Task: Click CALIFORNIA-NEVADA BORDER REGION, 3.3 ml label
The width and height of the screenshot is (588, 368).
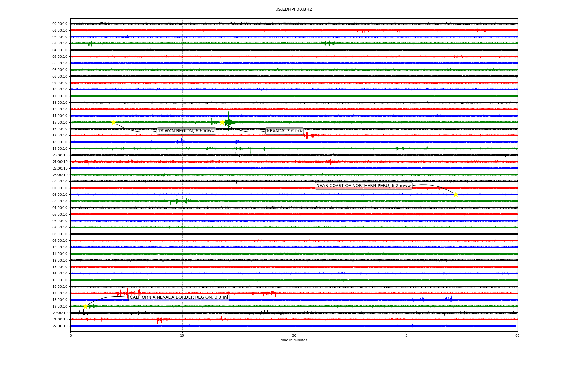Action: (x=179, y=297)
